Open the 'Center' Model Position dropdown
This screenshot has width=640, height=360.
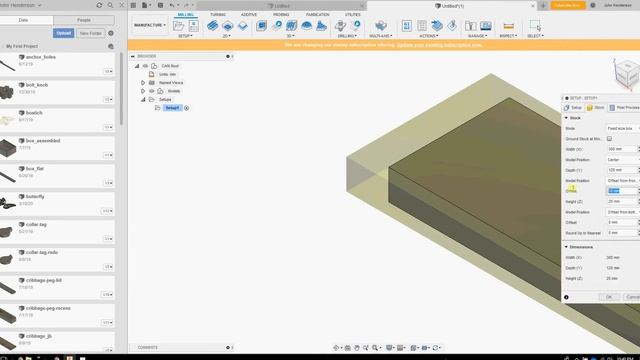(622, 160)
